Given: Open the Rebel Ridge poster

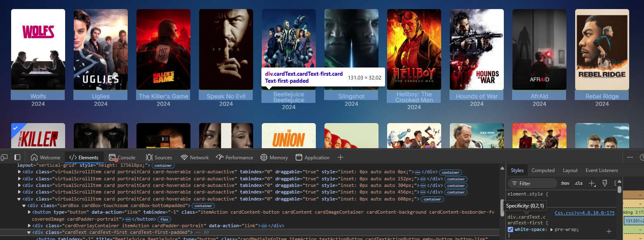Looking at the screenshot, I should 602,49.
